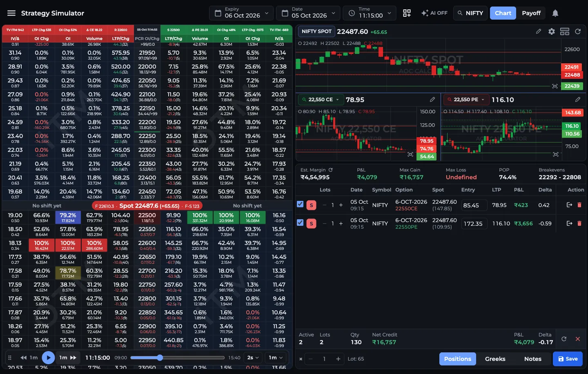Delete the 22550CE position row
Viewport: 588px width, 374px height.
[x=579, y=205]
